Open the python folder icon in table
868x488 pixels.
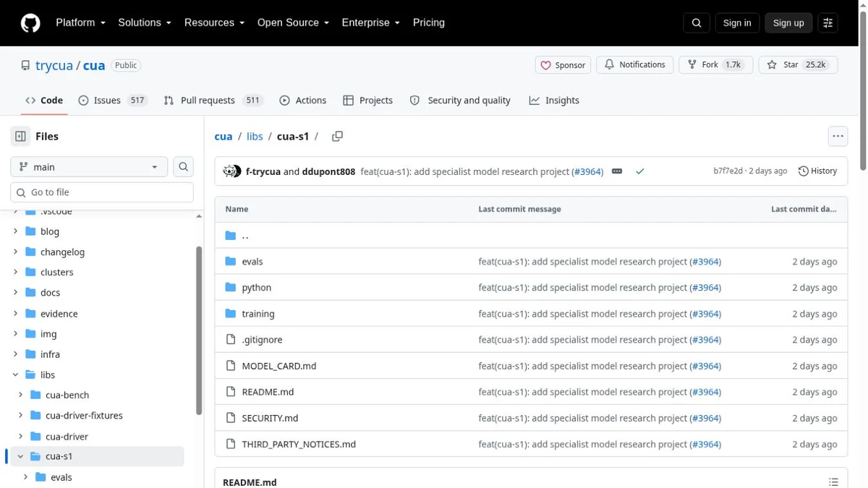[231, 288]
